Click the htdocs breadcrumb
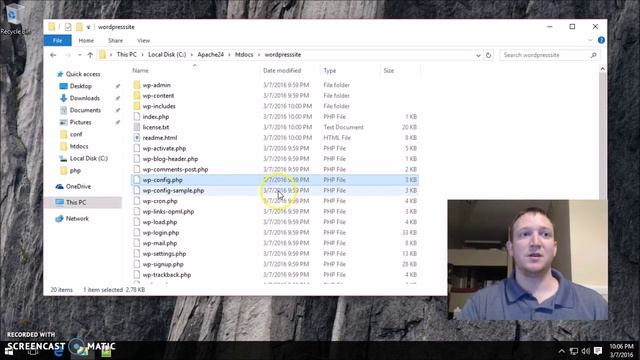The width and height of the screenshot is (640, 360). tap(244, 55)
